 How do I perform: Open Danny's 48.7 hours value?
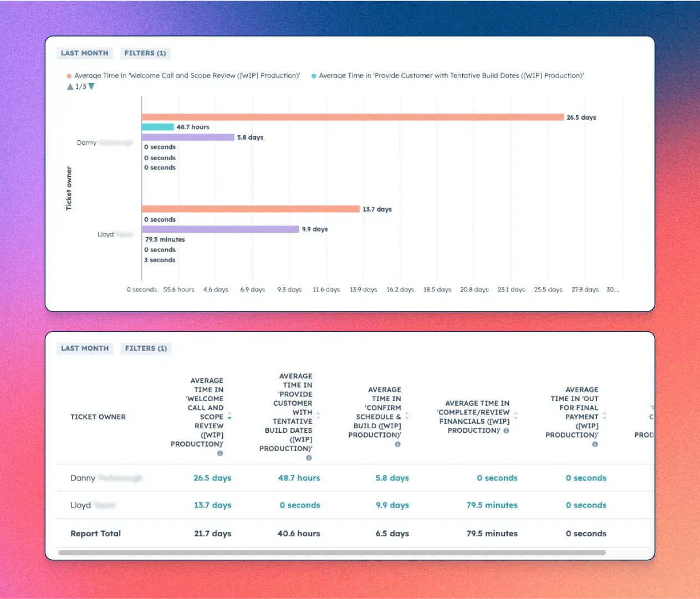point(299,478)
